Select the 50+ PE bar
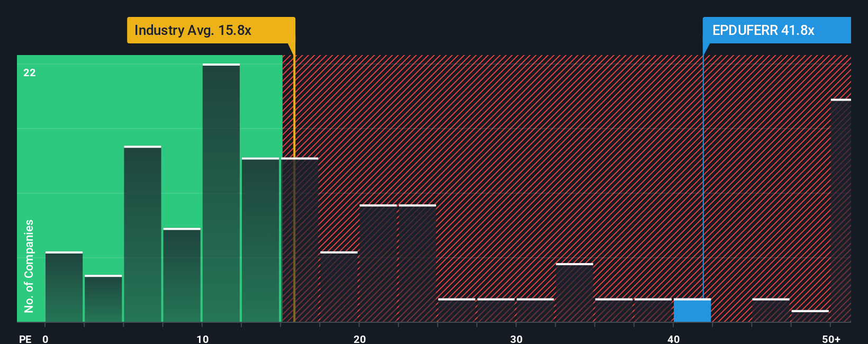This screenshot has height=344, width=868. (840, 211)
